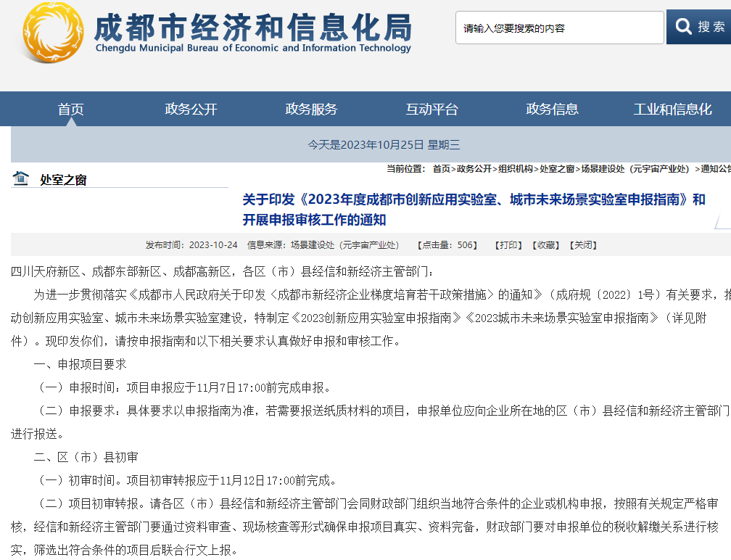Click 处室之窗 breadcrumb link

tap(557, 169)
